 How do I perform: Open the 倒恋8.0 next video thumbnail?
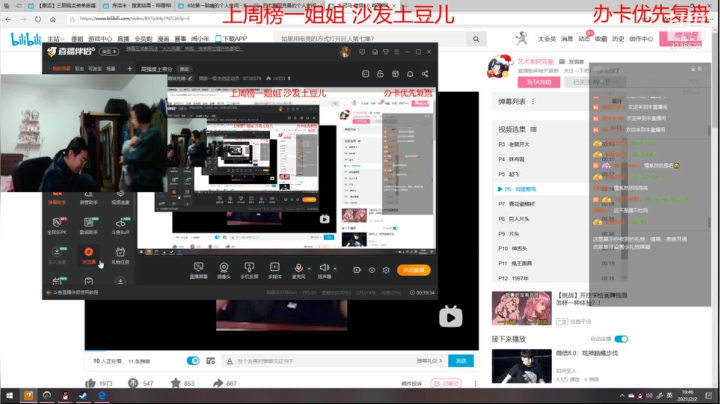[521, 366]
